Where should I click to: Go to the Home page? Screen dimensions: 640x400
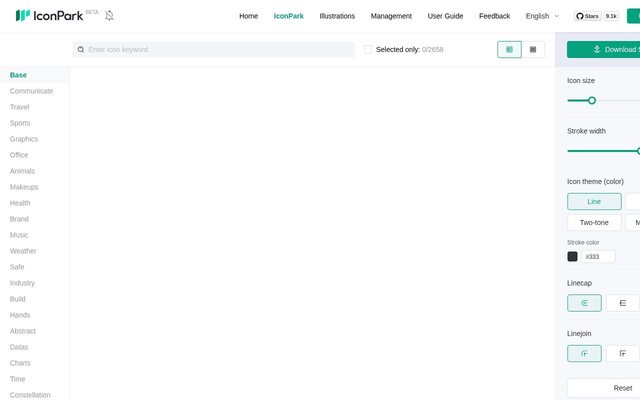point(249,16)
